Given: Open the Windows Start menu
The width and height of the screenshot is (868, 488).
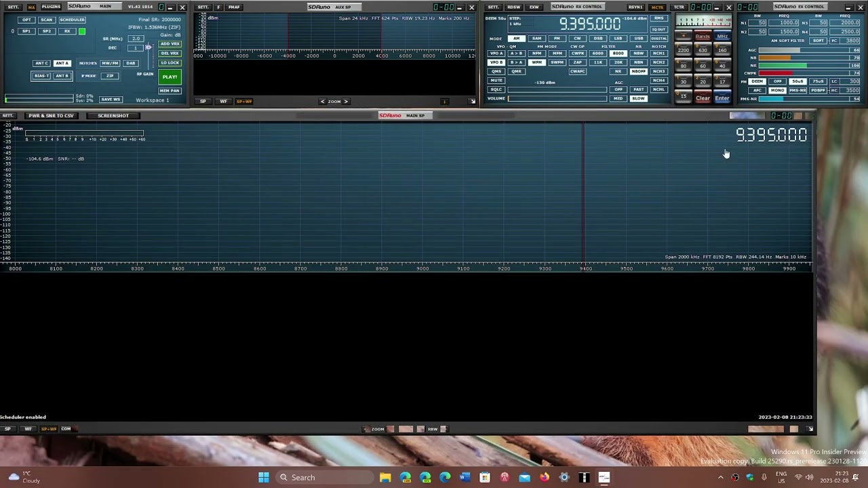Looking at the screenshot, I should click(263, 478).
